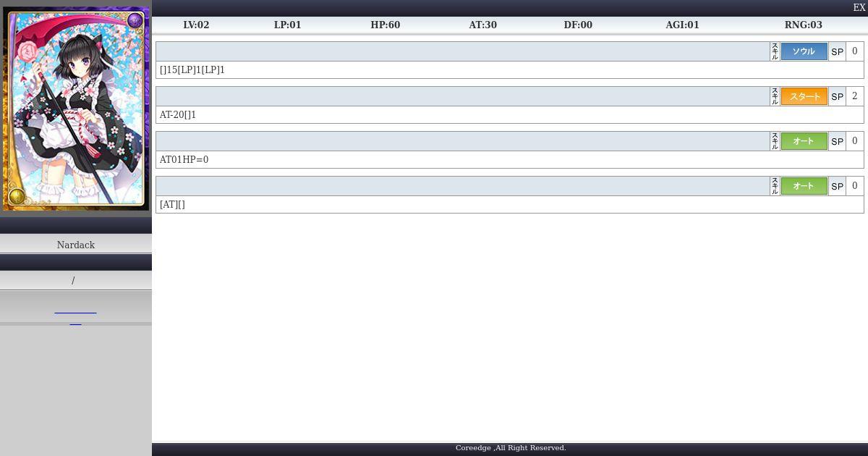Select the SP value 0 in ソウル row
Image resolution: width=868 pixels, height=456 pixels.
click(x=854, y=51)
